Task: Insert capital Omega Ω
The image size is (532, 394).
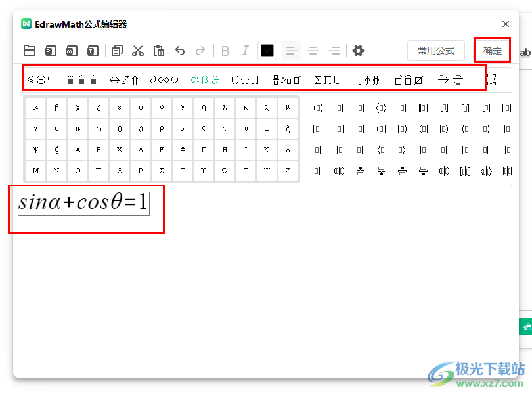Action: [225, 171]
